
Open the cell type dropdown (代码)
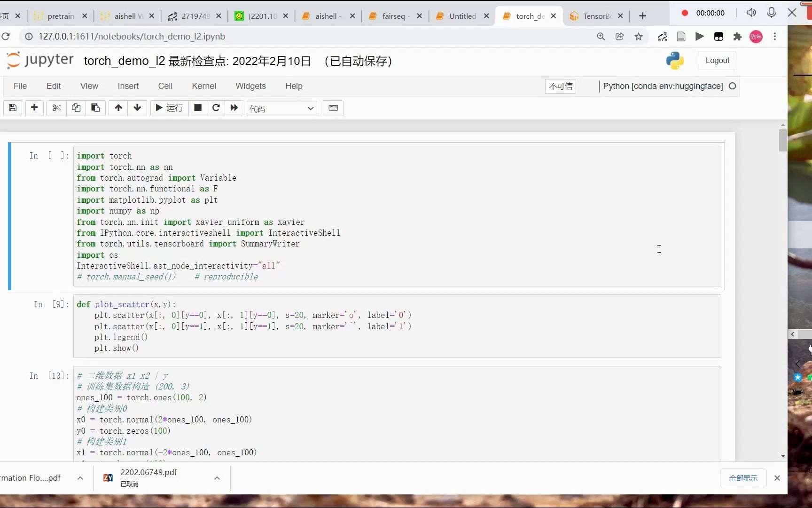point(282,109)
